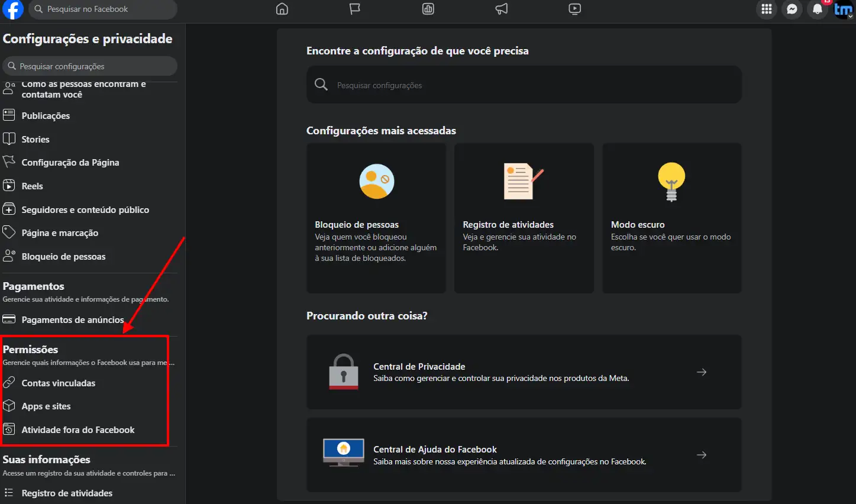
Task: Click the Central de Privacidade title
Action: click(419, 367)
